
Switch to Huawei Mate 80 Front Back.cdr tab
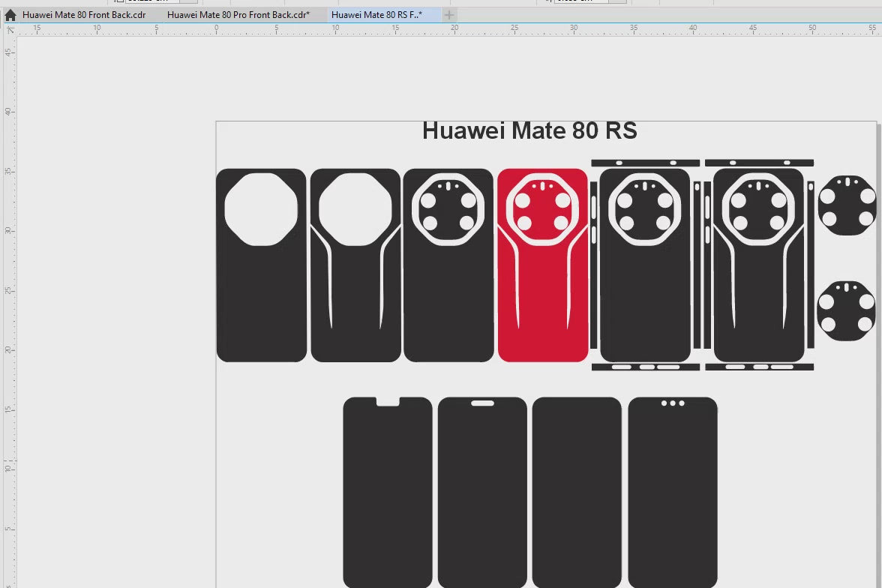click(84, 15)
